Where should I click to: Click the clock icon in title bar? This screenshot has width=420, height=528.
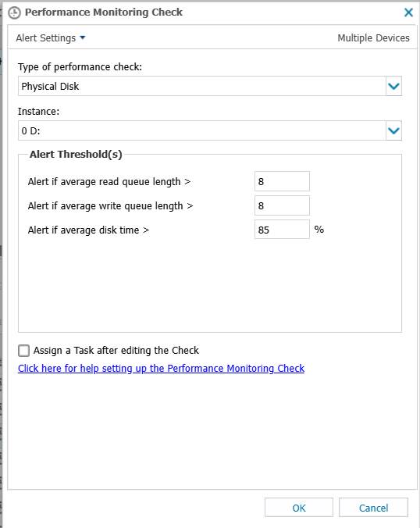point(14,12)
